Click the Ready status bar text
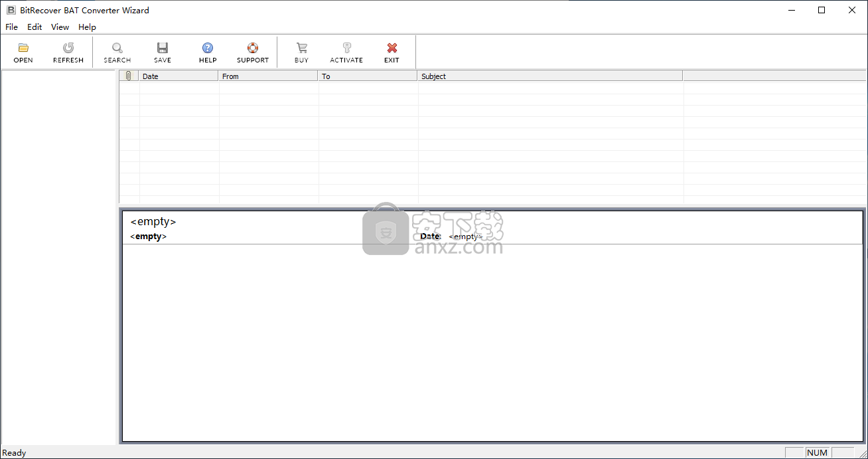 (x=14, y=453)
